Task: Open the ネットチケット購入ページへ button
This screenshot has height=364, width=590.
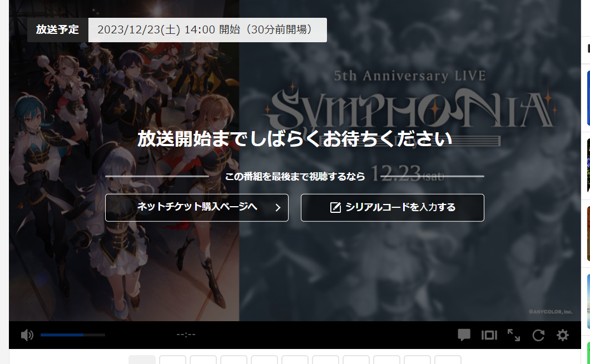Action: tap(197, 208)
